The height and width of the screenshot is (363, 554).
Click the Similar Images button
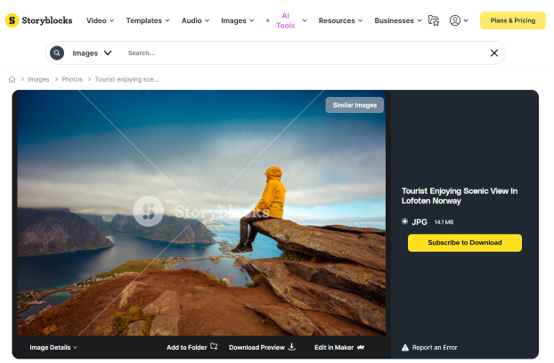354,105
